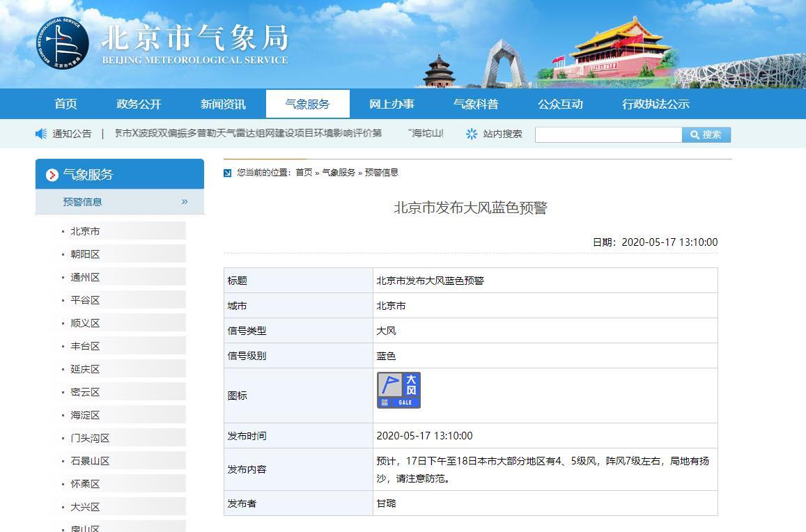Select 朝阳区 in the sidebar list
The width and height of the screenshot is (806, 532).
tap(84, 253)
